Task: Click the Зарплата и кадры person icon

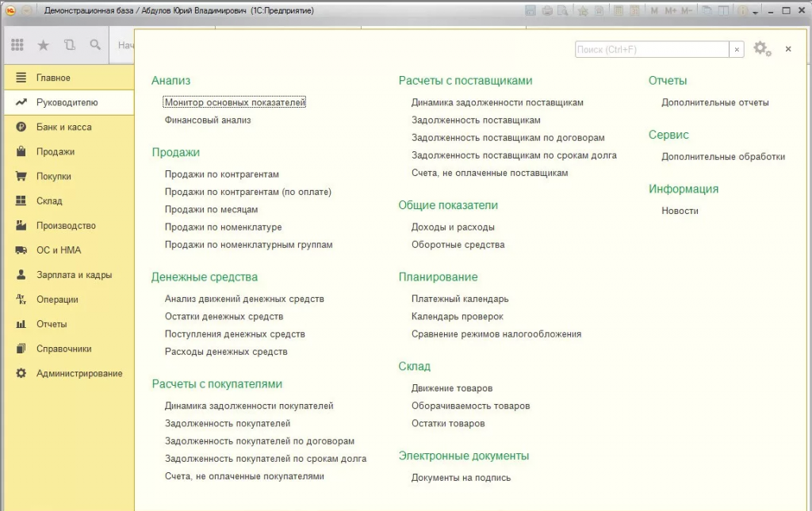Action: (x=21, y=275)
